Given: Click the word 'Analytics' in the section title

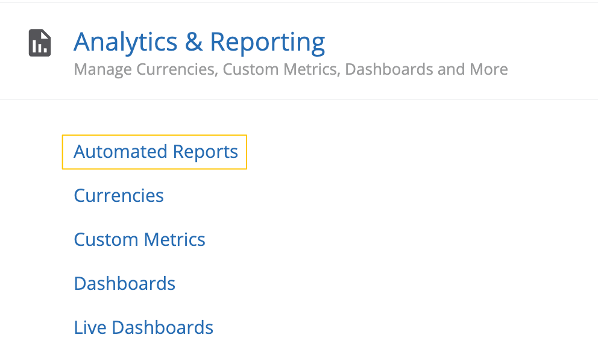Looking at the screenshot, I should (x=125, y=42).
